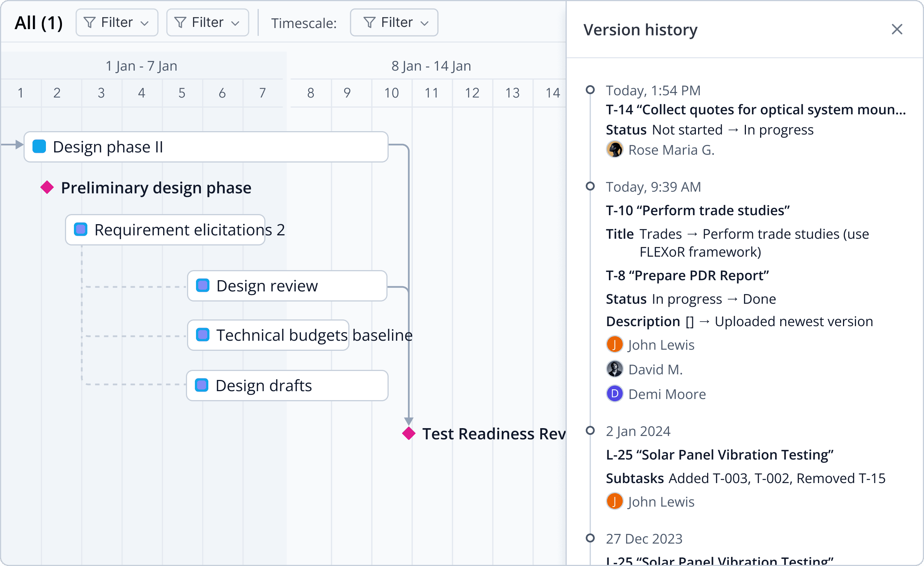
Task: Click Demi Moore's avatar icon
Action: 614,394
